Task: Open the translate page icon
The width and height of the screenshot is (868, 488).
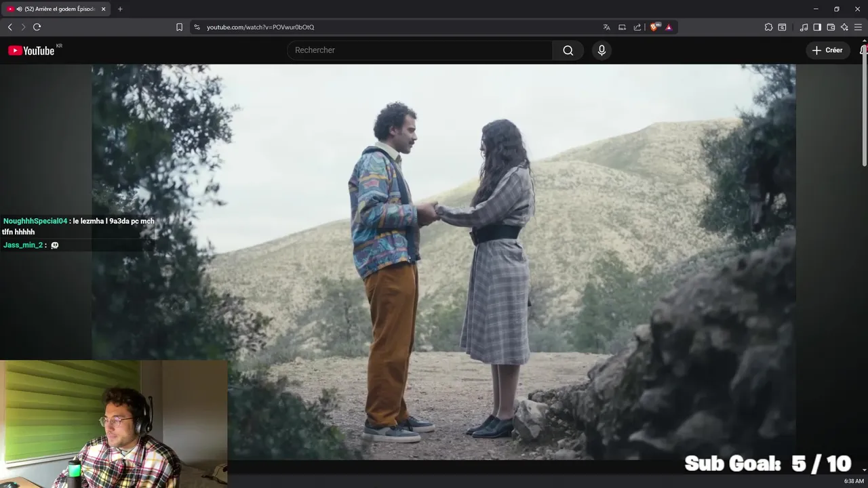Action: click(x=606, y=27)
